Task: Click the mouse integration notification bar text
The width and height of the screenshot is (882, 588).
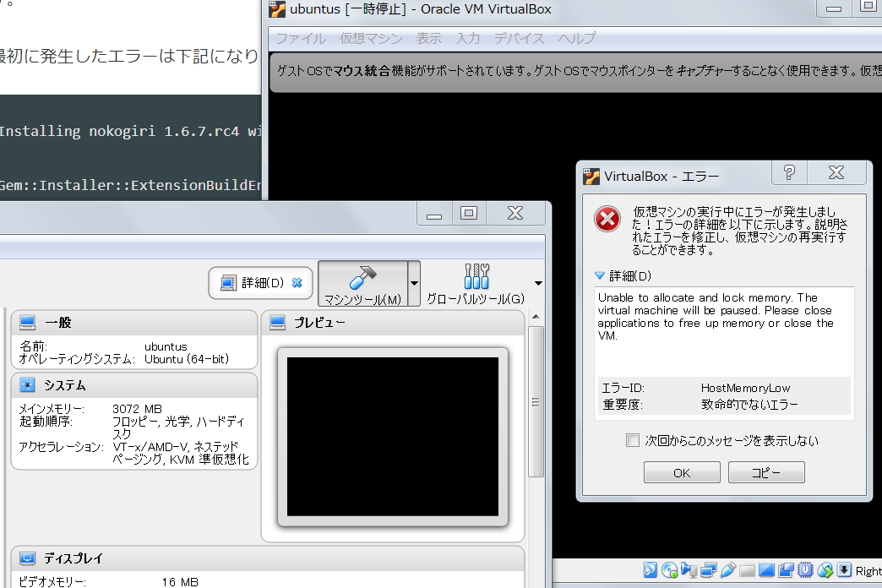Action: click(x=580, y=71)
